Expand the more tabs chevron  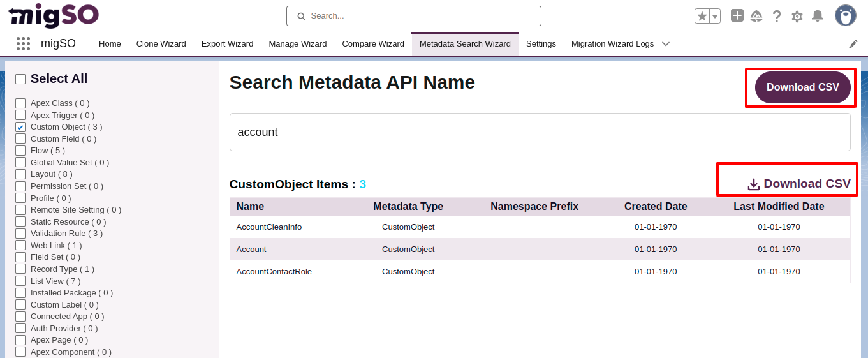666,44
